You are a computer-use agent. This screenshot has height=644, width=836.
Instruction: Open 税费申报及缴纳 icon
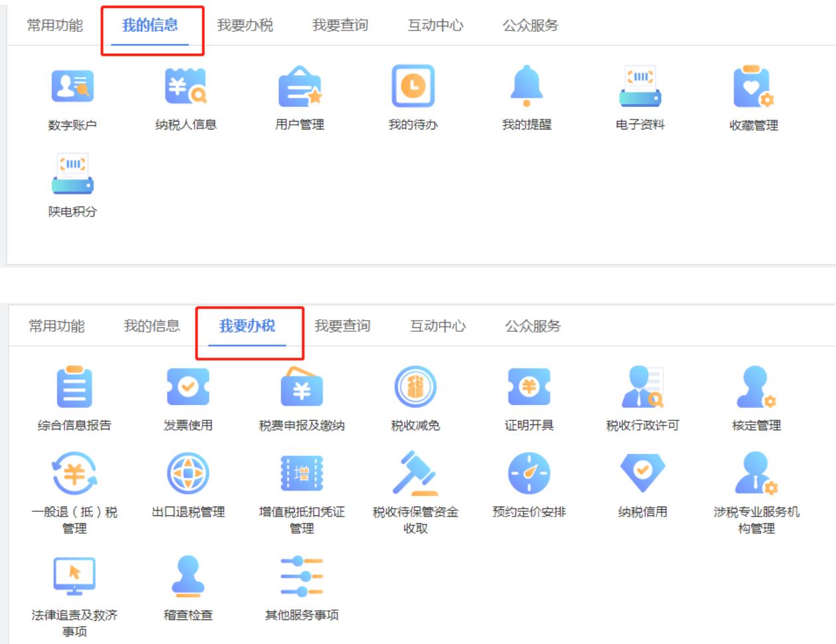301,387
